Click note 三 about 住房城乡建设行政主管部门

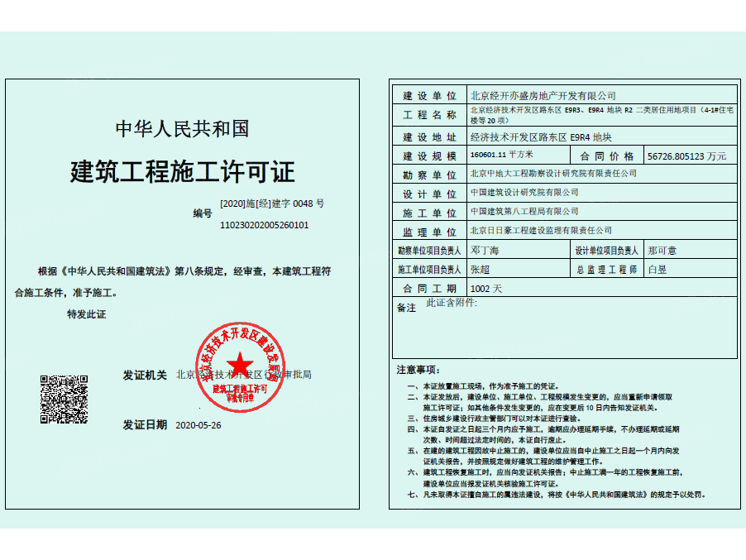click(x=495, y=419)
